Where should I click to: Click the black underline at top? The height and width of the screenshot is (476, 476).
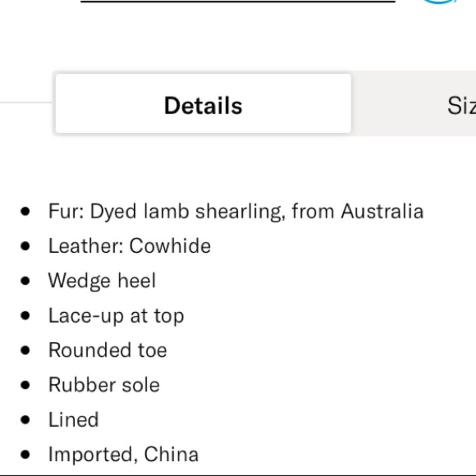pyautogui.click(x=238, y=1)
